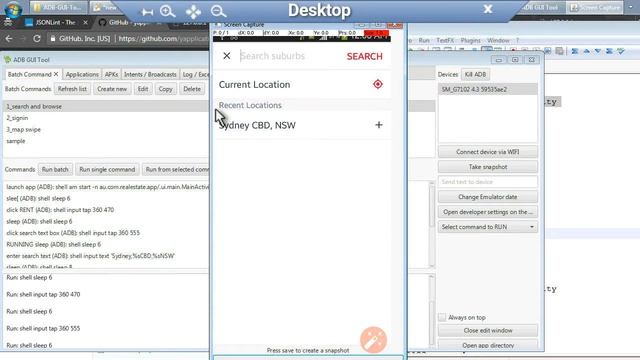Open the Applications tab
Image resolution: width=640 pixels, height=360 pixels.
pos(82,74)
